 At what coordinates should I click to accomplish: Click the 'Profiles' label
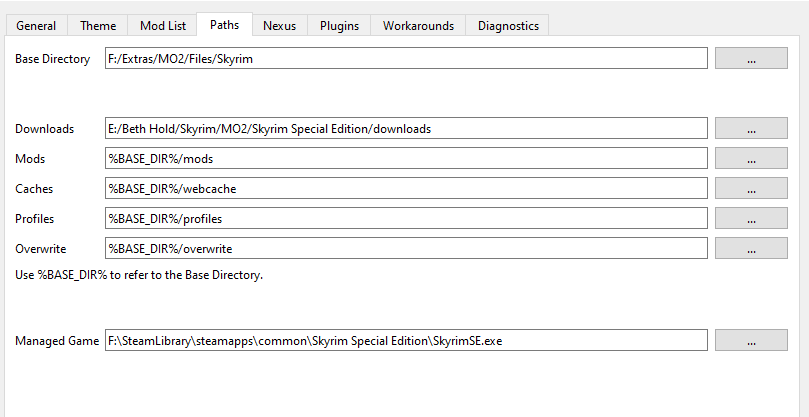(34, 219)
